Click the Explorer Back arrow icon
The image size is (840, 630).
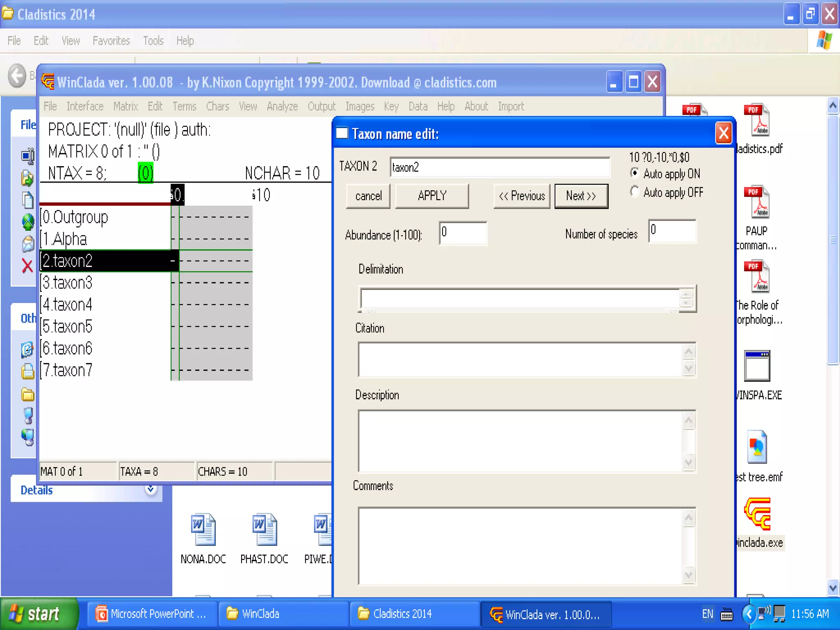(17, 75)
